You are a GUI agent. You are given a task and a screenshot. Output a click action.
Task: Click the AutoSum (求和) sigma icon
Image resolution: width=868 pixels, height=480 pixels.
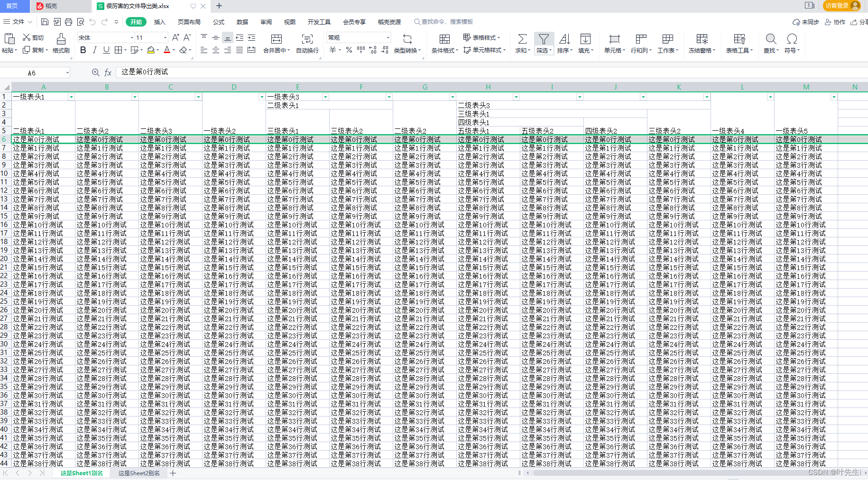pyautogui.click(x=522, y=39)
